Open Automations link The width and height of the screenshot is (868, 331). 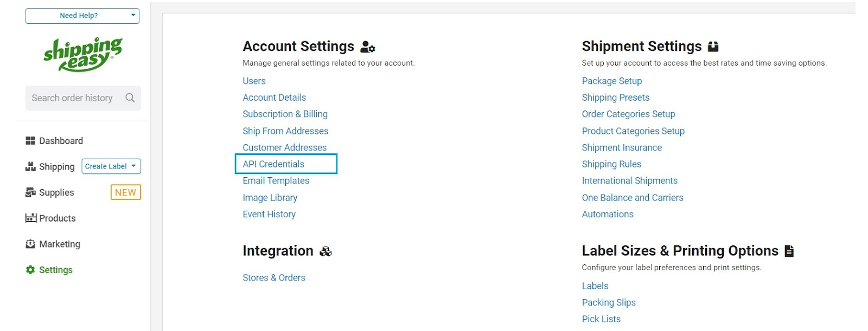(x=608, y=214)
